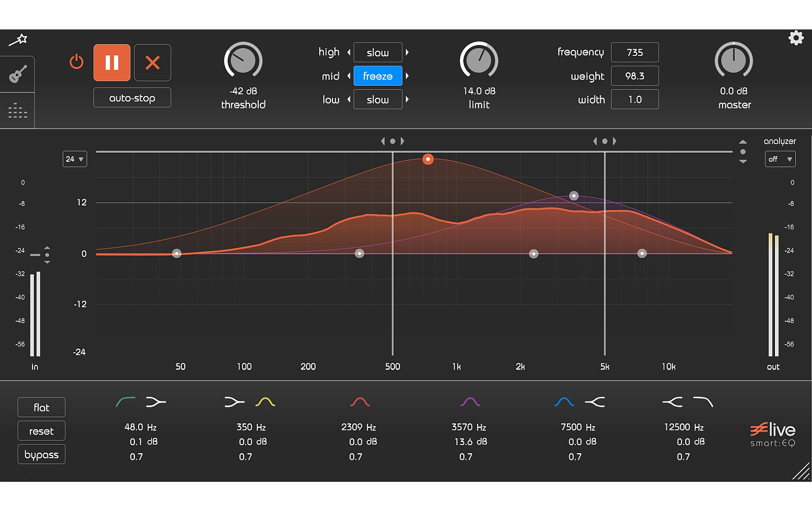Viewport: 812px width, 511px height.
Task: Select the EQ node near 350 Hz
Action: pos(359,253)
